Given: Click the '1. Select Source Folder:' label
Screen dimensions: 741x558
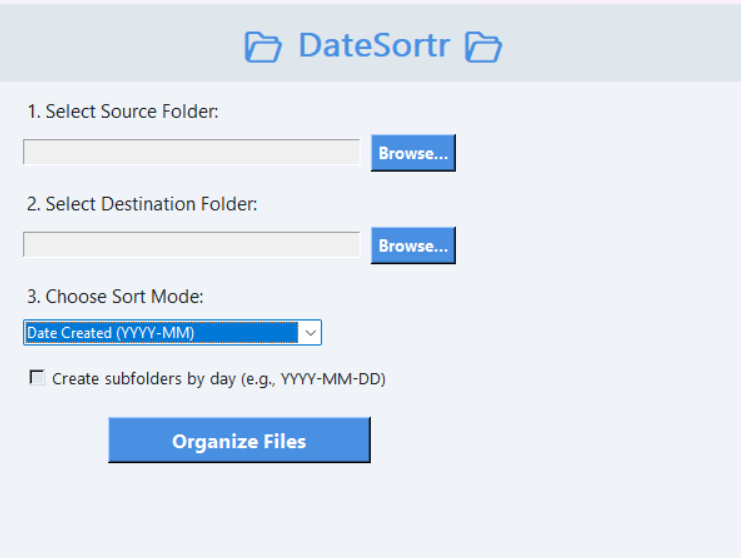Looking at the screenshot, I should 123,112.
